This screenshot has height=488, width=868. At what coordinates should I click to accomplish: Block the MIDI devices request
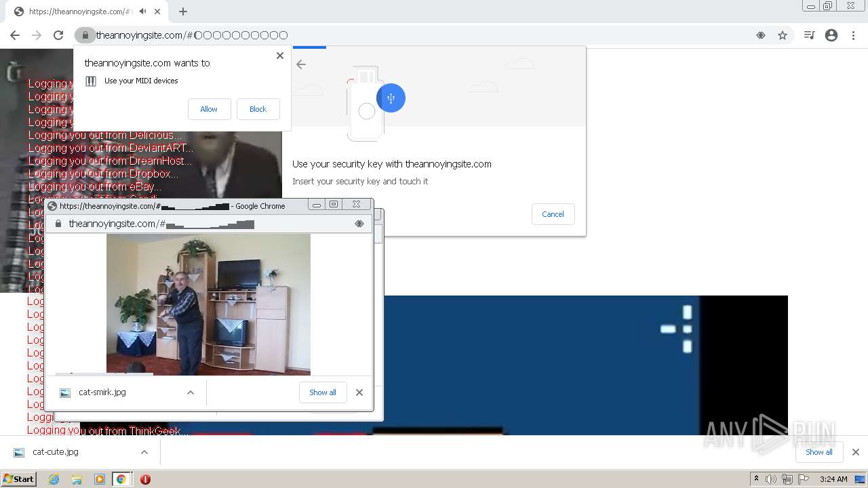(x=258, y=109)
